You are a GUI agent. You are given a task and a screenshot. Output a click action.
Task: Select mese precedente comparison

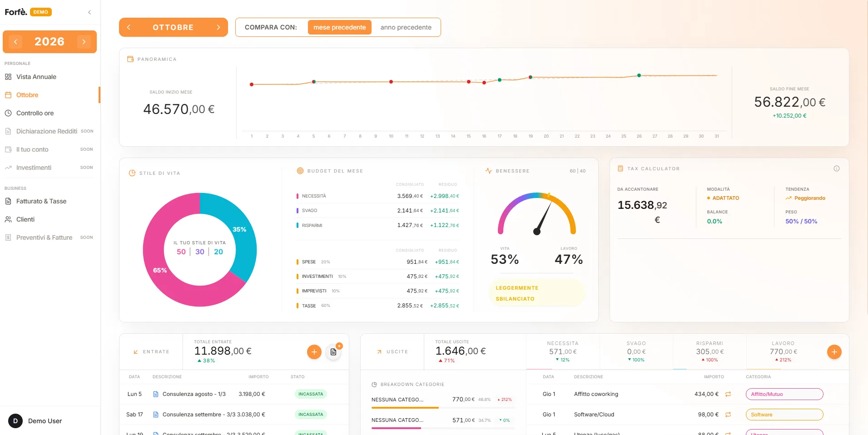coord(339,27)
